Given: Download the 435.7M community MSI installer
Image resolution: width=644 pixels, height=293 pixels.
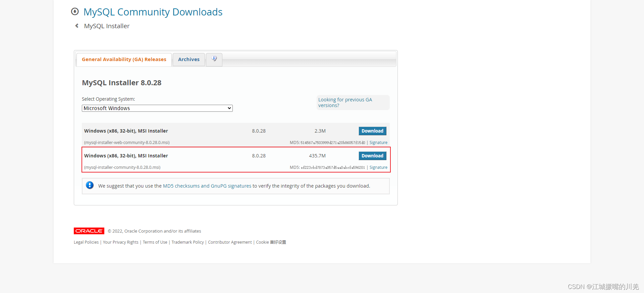Looking at the screenshot, I should (372, 156).
